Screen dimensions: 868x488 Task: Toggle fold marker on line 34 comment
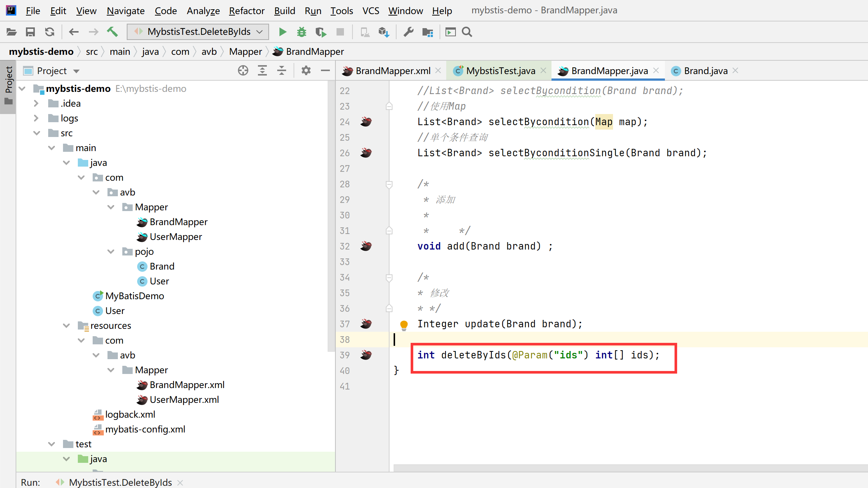click(389, 277)
